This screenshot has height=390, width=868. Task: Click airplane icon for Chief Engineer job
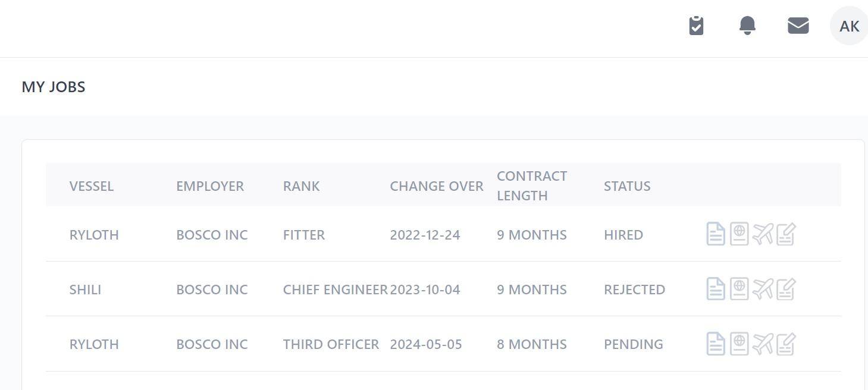(x=763, y=289)
